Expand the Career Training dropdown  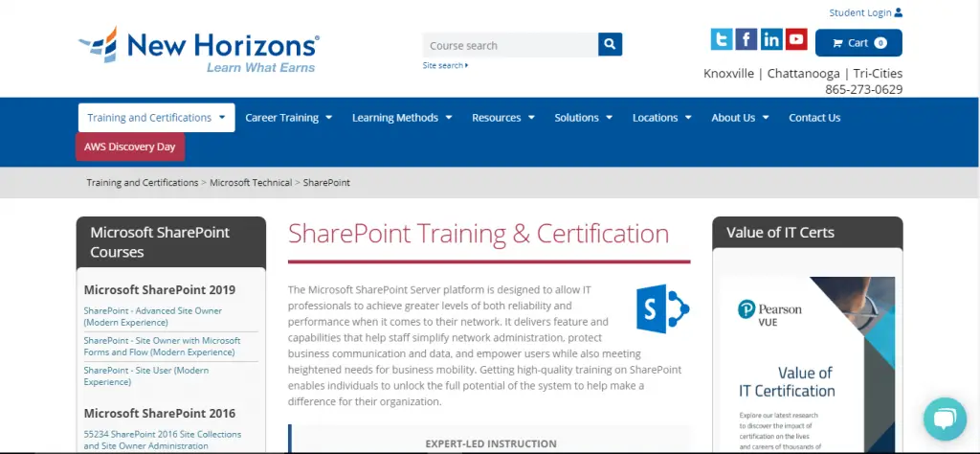[288, 118]
